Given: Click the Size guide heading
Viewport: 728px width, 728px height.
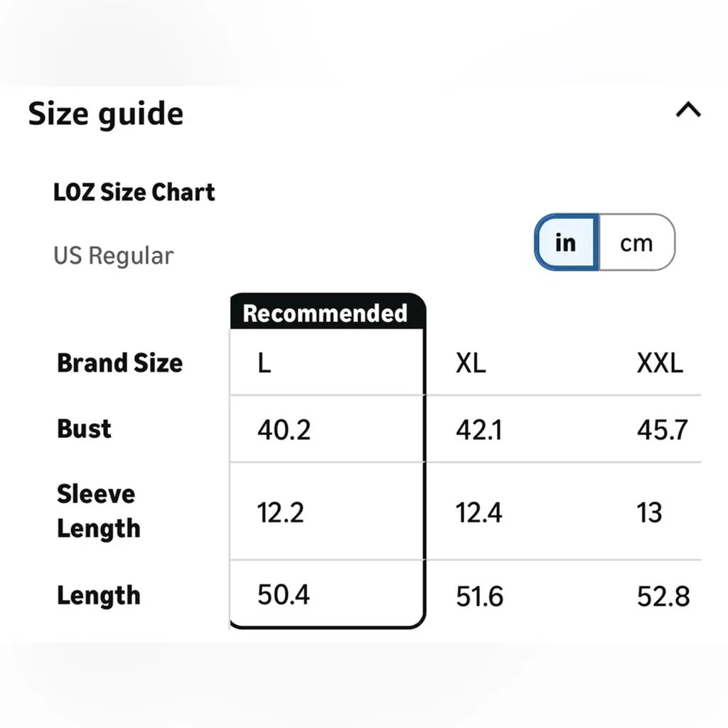Looking at the screenshot, I should (106, 114).
